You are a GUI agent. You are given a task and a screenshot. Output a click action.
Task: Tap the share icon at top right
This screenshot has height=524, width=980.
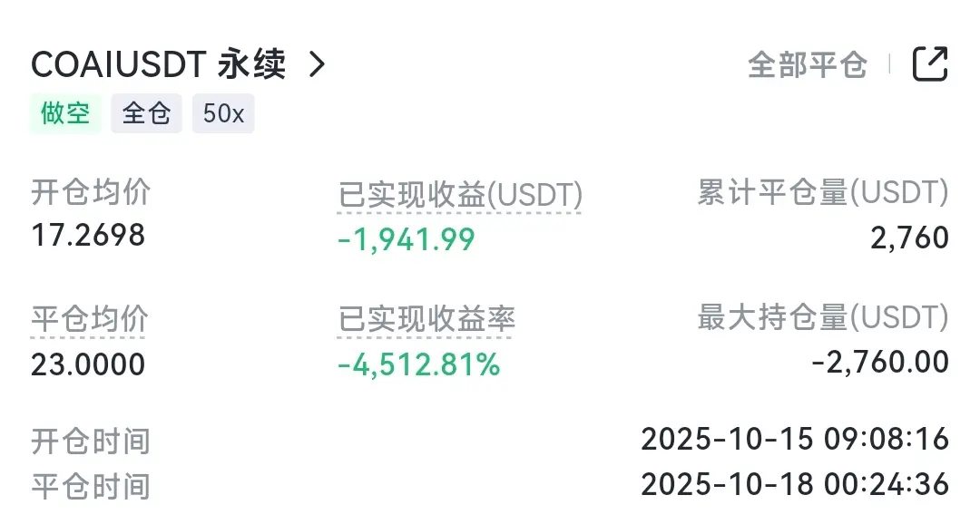click(x=929, y=64)
